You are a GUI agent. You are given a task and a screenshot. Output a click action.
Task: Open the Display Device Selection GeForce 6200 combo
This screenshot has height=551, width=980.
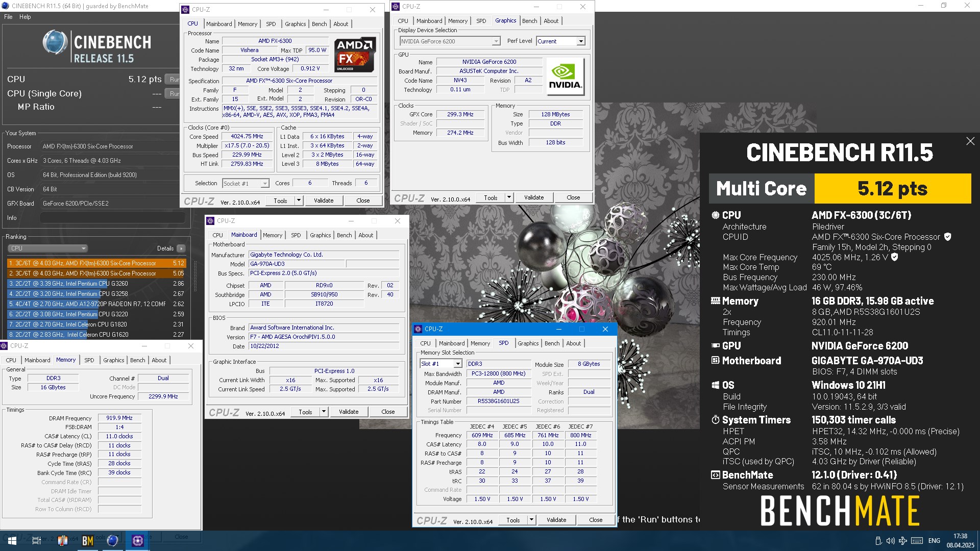pyautogui.click(x=450, y=41)
